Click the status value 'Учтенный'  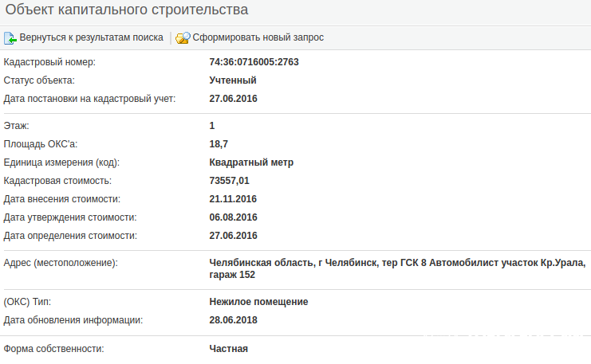pos(233,80)
